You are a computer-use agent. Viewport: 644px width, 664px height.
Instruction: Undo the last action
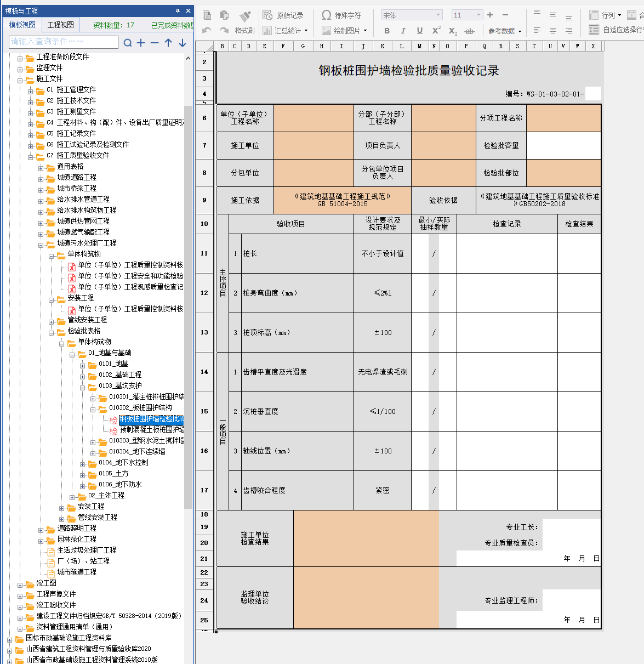(207, 31)
